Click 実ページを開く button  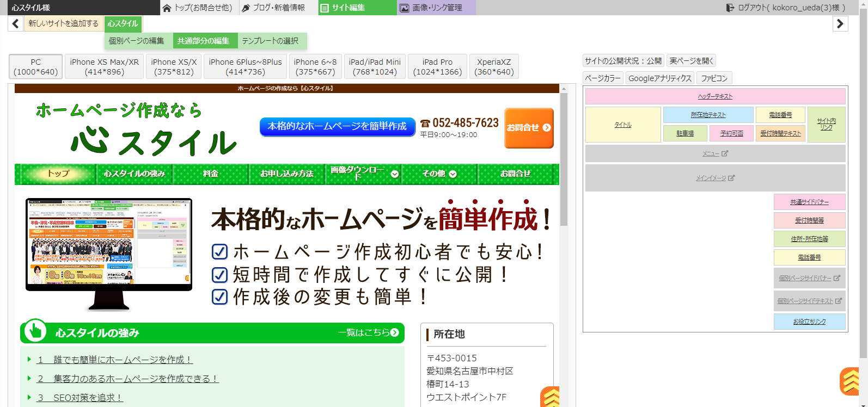click(691, 61)
